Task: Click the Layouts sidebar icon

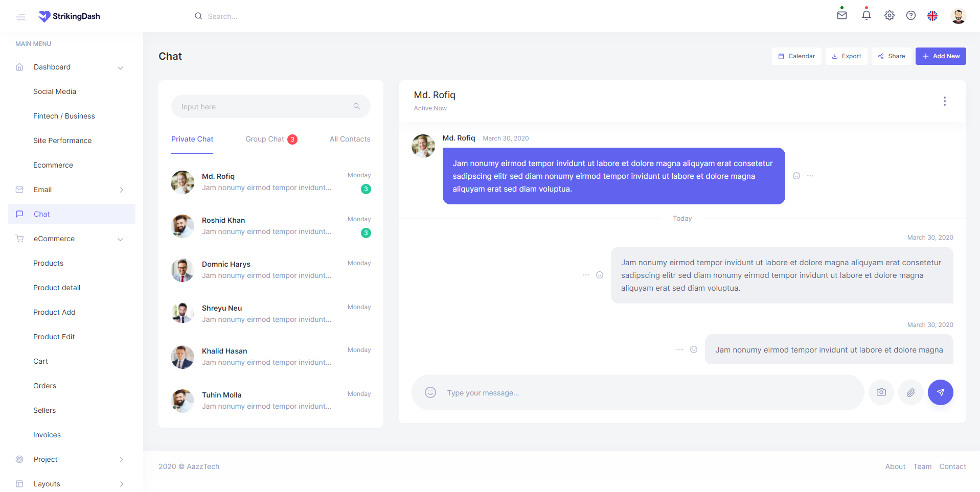Action: pos(19,484)
